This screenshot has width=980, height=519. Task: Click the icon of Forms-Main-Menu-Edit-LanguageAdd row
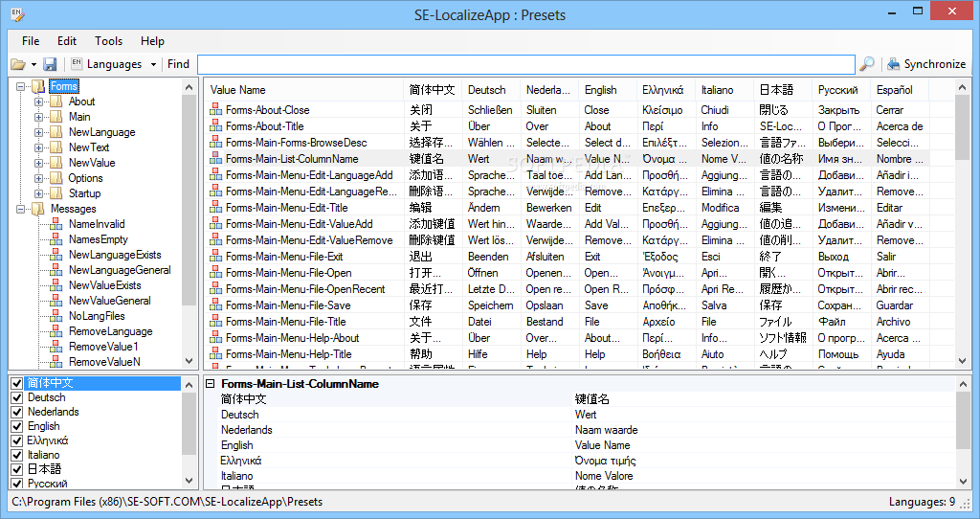click(x=215, y=175)
